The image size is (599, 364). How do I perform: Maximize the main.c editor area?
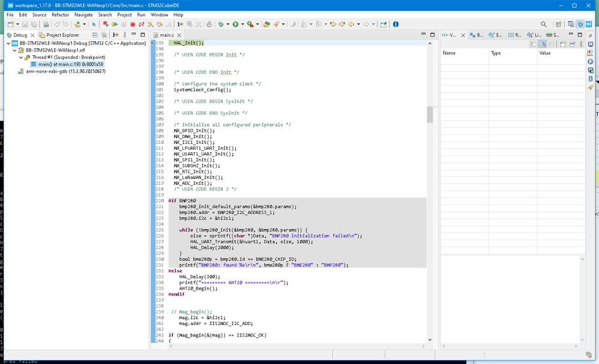coord(432,34)
